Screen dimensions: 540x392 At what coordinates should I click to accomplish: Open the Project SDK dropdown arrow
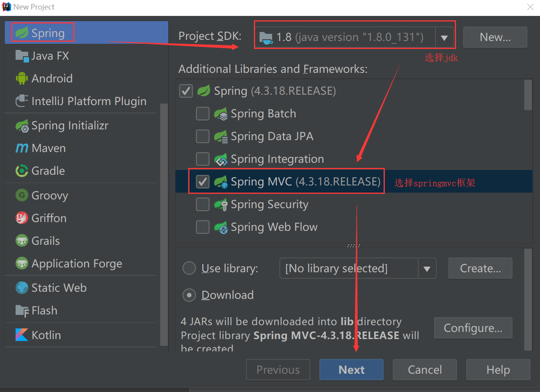coord(444,38)
